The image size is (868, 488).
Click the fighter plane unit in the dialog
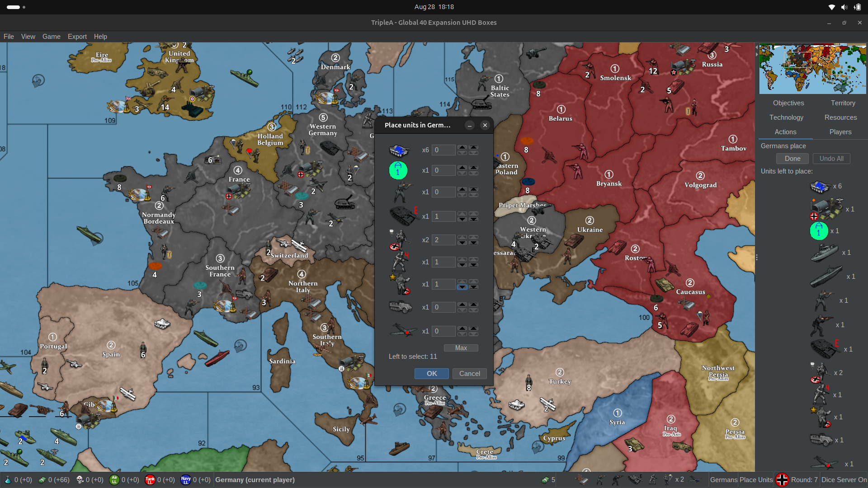tap(403, 331)
